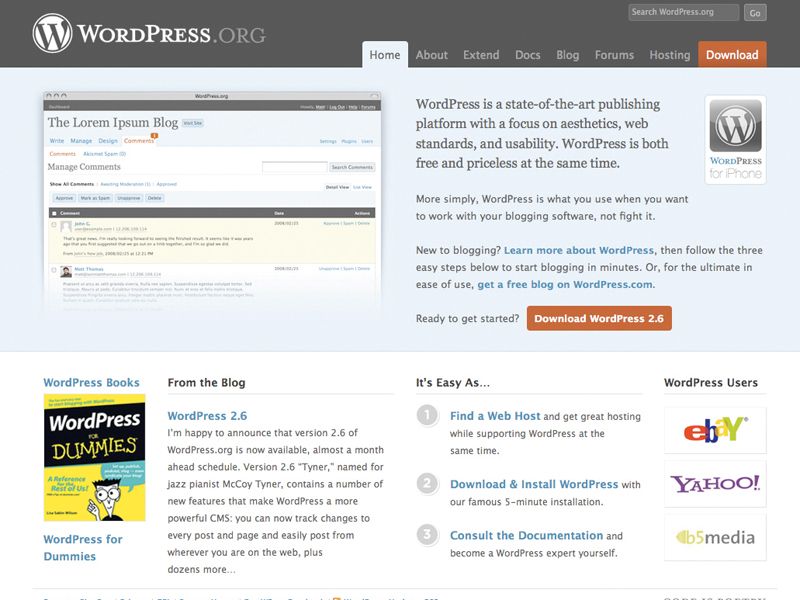
Task: Check the checkbox beside Matt Thomas's comment
Action: pos(55,267)
